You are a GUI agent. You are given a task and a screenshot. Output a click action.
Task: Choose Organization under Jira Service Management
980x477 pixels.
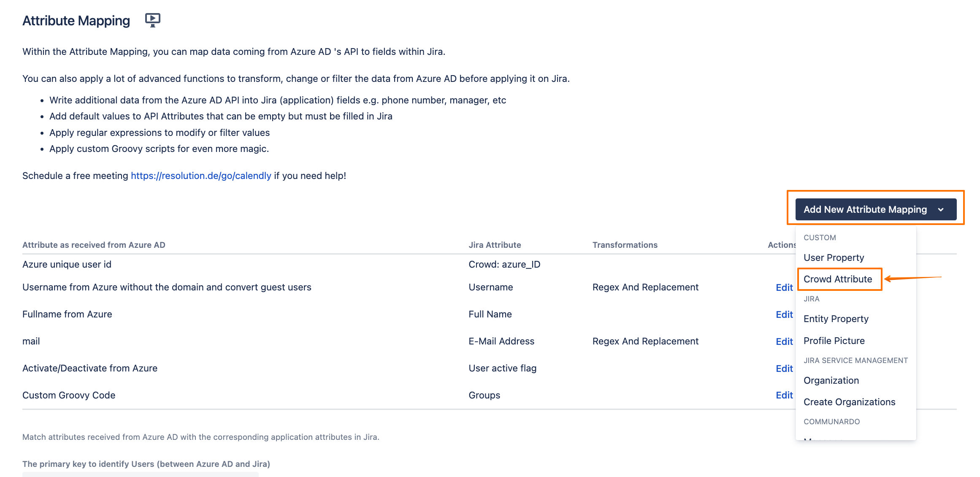pos(831,380)
